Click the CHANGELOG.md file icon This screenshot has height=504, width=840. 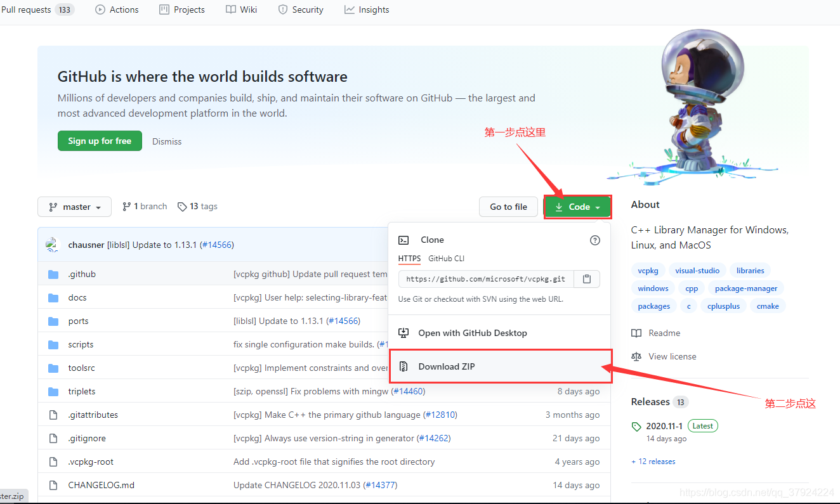click(53, 486)
